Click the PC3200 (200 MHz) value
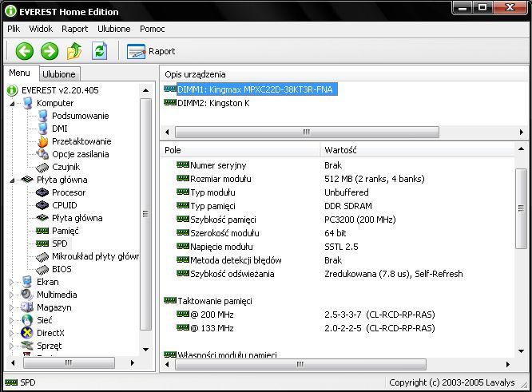This screenshot has width=532, height=392. (360, 220)
